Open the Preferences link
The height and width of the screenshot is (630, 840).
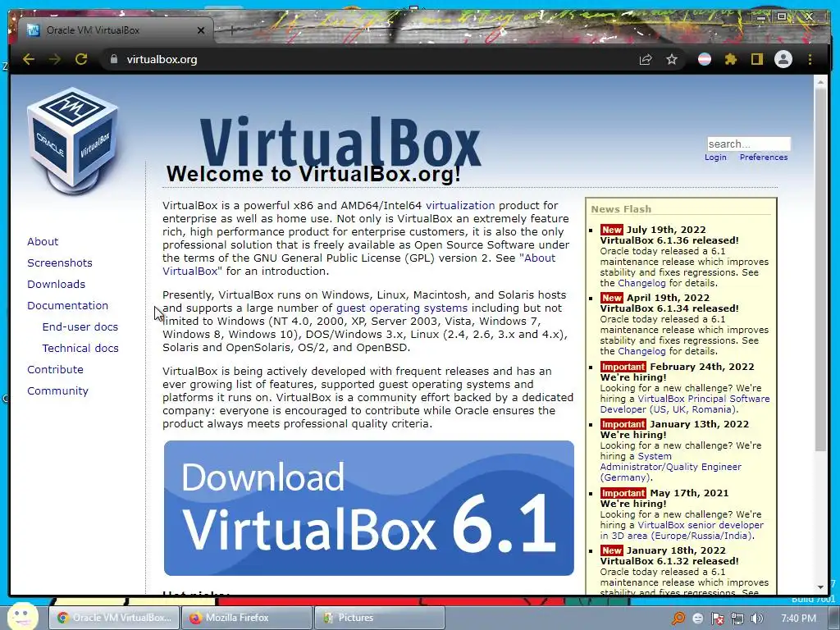click(x=764, y=157)
